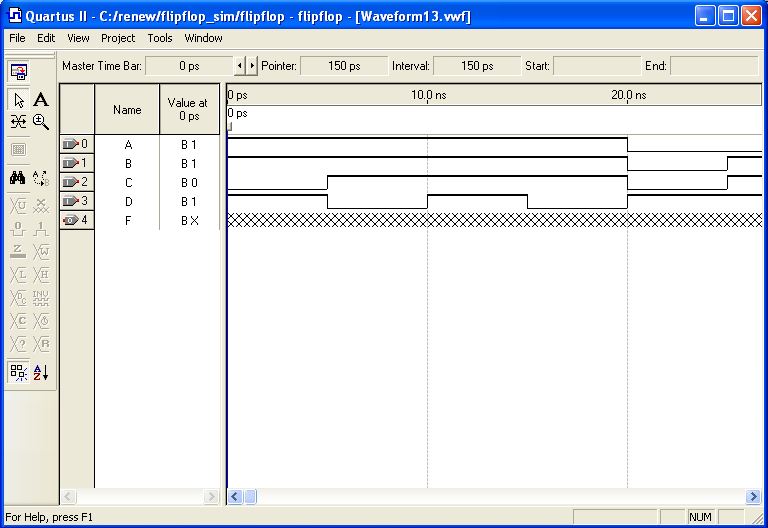Select input signal row A
The image size is (768, 528).
point(127,144)
